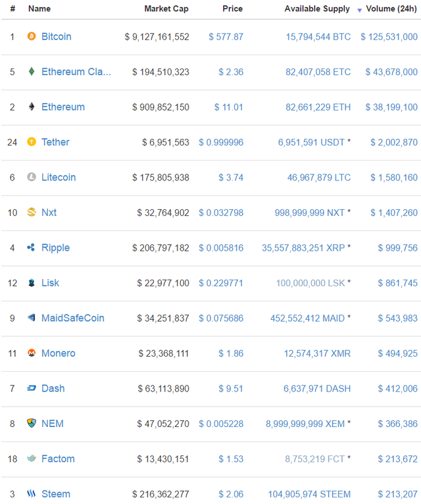The image size is (421, 504).
Task: Select Ethereum market cap $ 909,852,150
Action: tap(161, 107)
